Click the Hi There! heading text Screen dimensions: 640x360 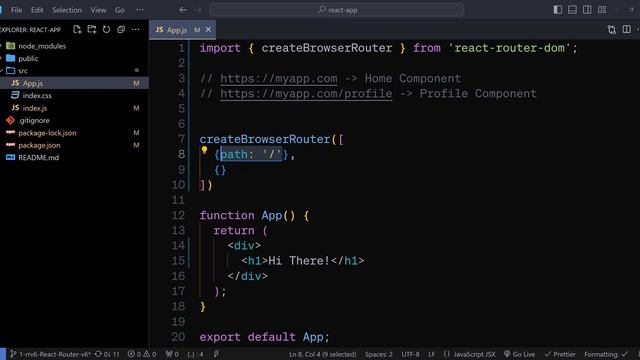(299, 260)
